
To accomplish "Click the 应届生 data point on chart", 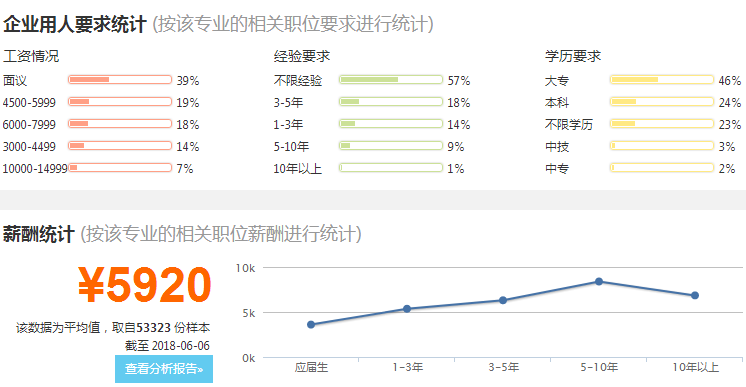I will (x=311, y=325).
